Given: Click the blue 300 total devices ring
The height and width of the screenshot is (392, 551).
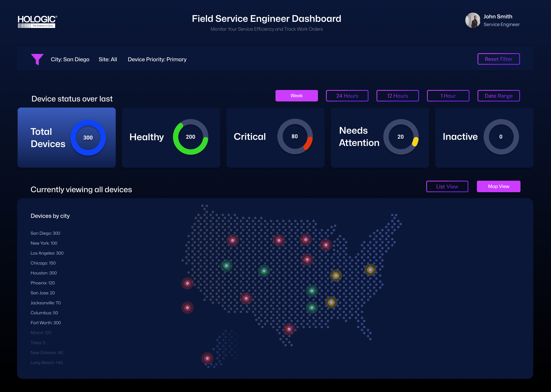Looking at the screenshot, I should pyautogui.click(x=88, y=138).
